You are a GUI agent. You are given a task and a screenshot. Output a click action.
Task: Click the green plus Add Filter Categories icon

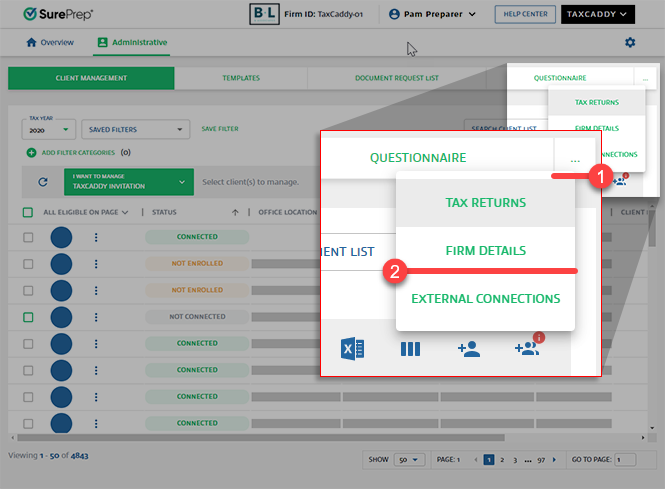[x=32, y=153]
